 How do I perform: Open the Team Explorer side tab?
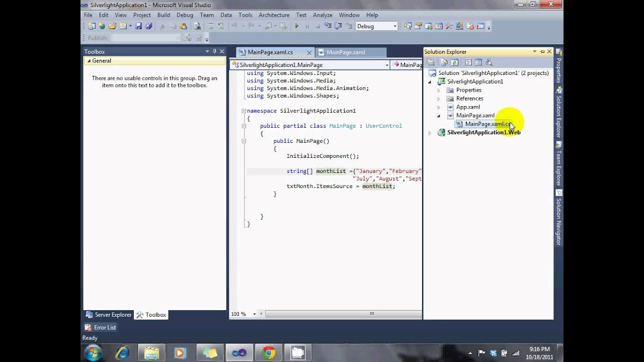(x=558, y=164)
